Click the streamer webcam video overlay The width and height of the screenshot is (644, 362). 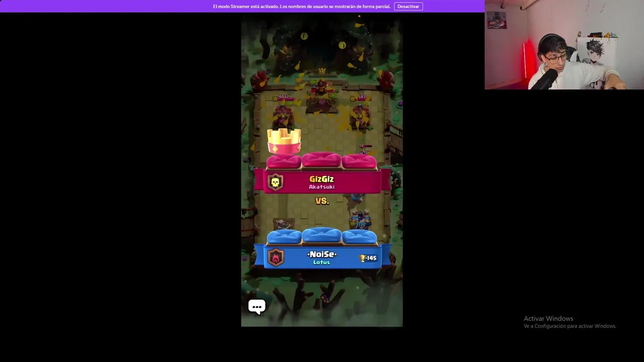coord(564,45)
